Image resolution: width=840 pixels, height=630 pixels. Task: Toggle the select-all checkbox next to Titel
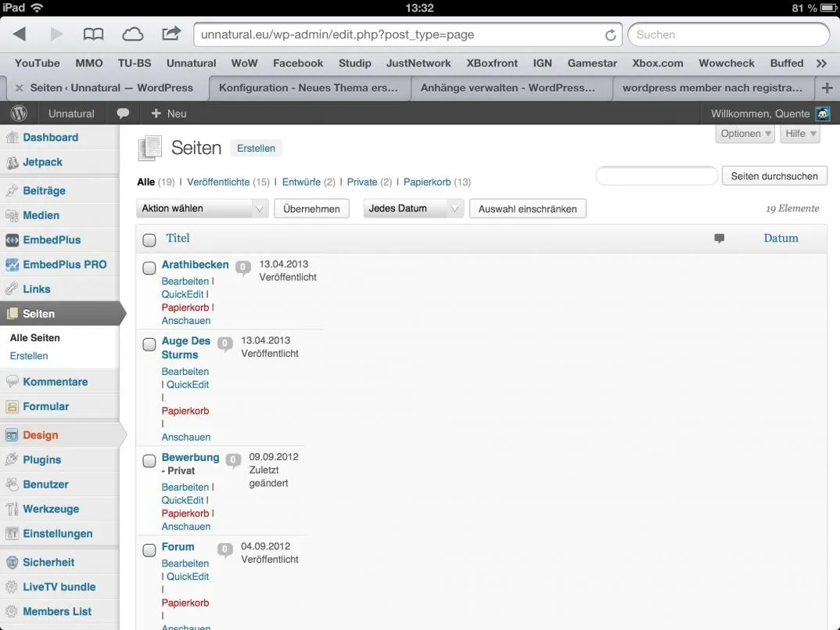coord(149,239)
